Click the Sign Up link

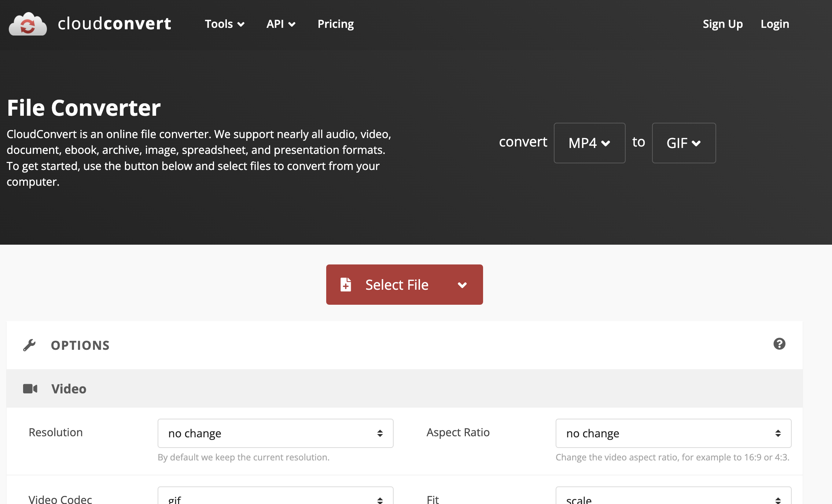click(x=722, y=24)
